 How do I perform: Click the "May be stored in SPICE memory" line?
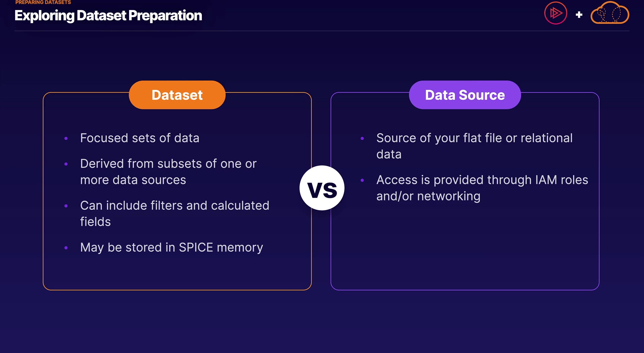point(171,248)
